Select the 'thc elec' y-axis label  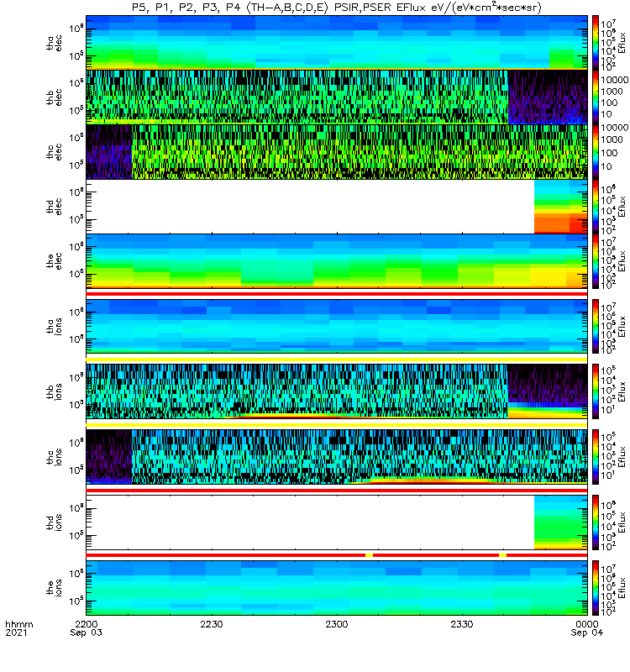(54, 152)
